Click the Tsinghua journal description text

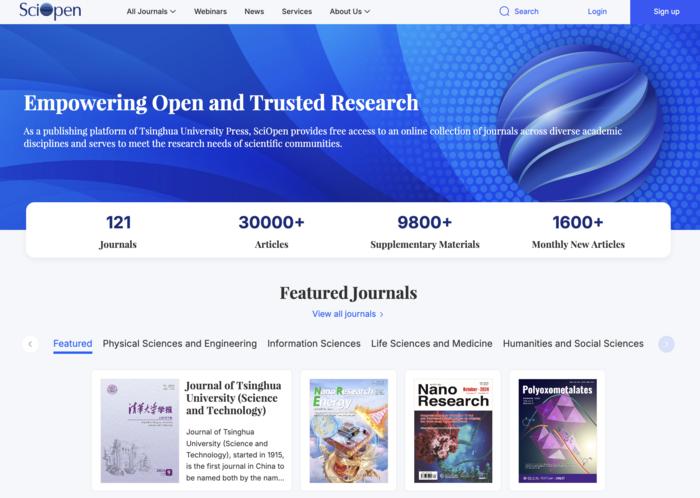[235, 455]
